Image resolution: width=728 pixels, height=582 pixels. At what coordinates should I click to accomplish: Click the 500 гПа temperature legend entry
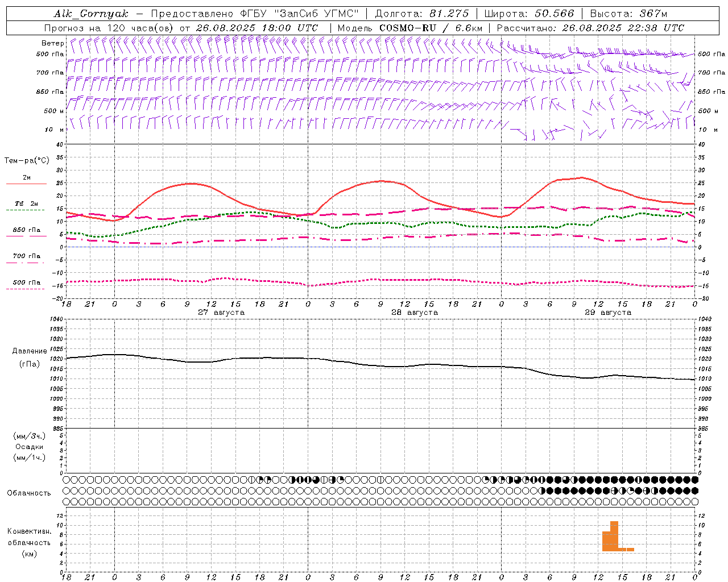click(x=27, y=282)
